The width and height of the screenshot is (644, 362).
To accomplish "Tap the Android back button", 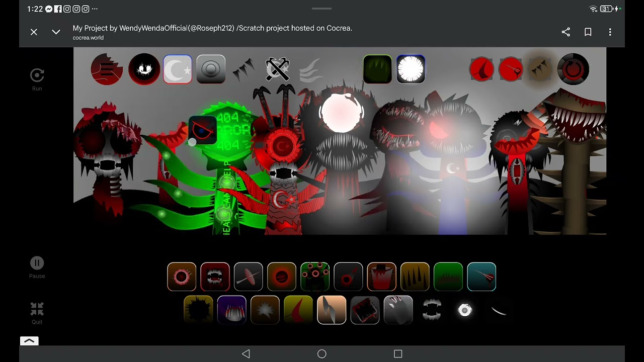I will pos(246,354).
